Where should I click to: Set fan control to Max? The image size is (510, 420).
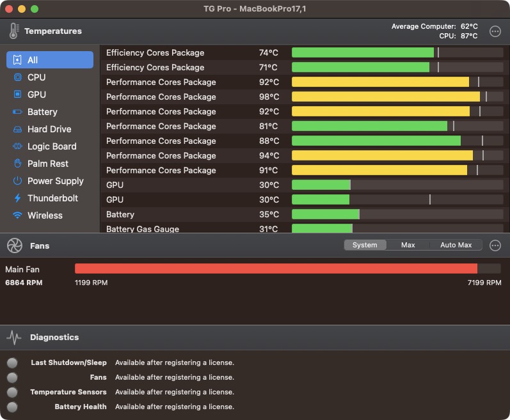[x=408, y=245]
